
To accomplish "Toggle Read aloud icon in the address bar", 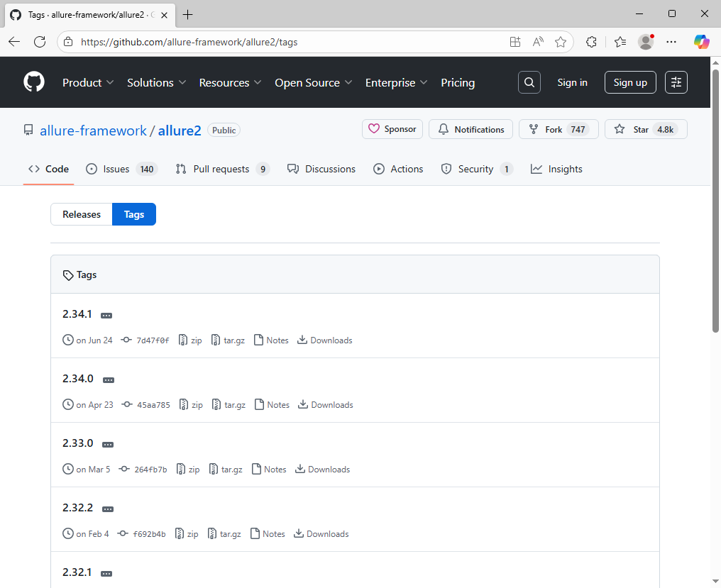I will pyautogui.click(x=537, y=43).
